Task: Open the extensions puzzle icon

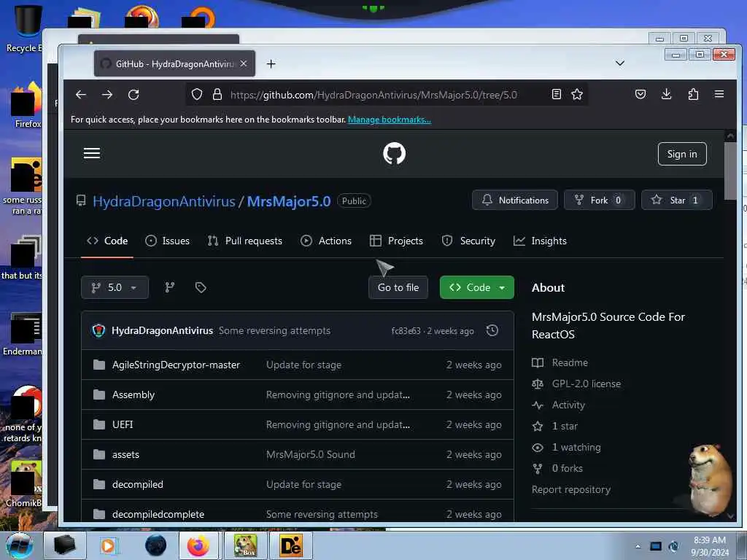Action: tap(693, 94)
